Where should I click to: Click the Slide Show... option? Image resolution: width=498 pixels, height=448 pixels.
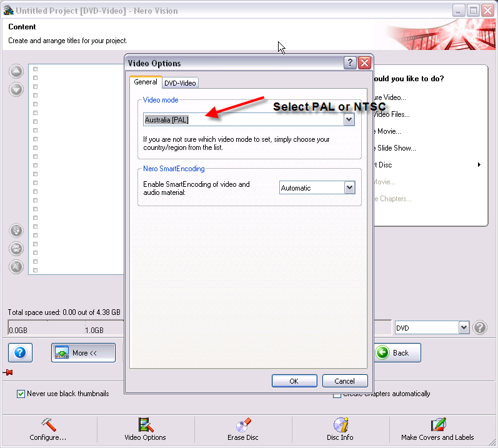[395, 148]
